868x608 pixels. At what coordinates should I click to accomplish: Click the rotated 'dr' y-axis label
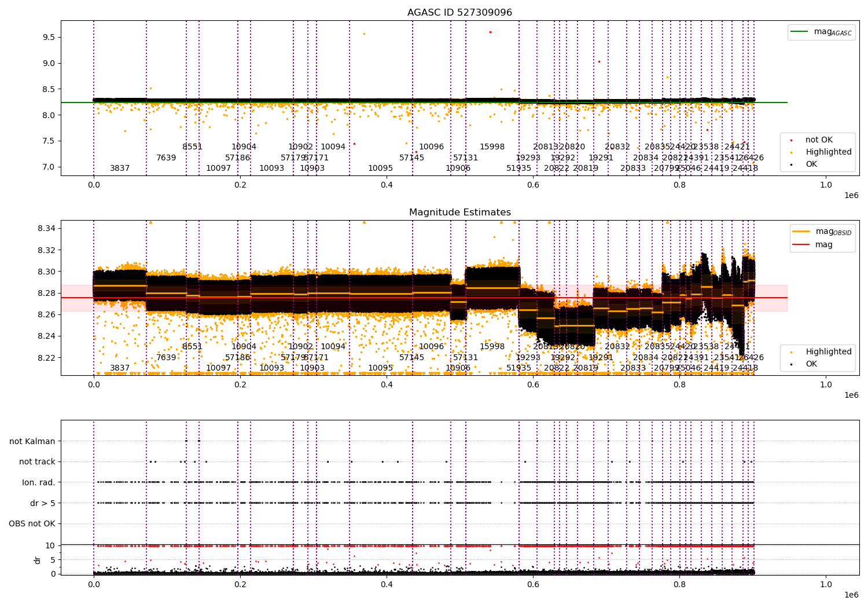pos(38,560)
